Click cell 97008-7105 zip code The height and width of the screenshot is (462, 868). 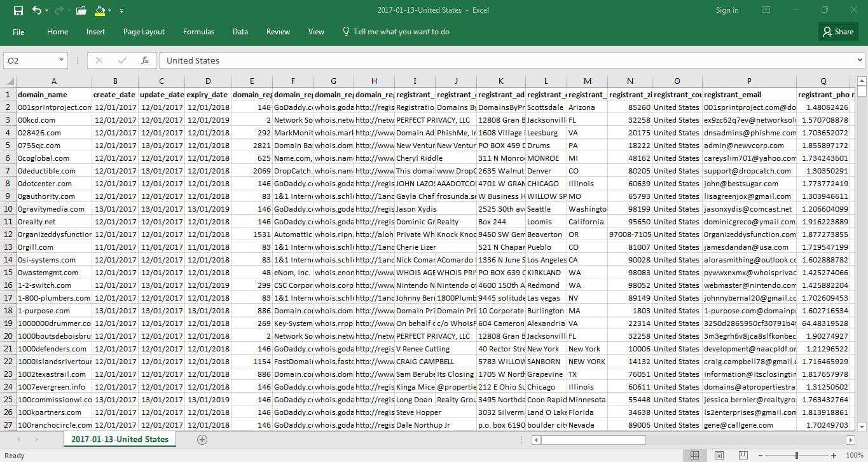[x=630, y=234]
